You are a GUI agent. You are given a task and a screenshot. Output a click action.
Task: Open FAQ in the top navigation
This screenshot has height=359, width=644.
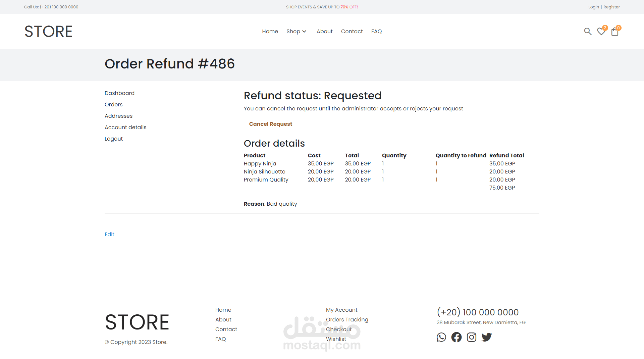click(x=376, y=31)
